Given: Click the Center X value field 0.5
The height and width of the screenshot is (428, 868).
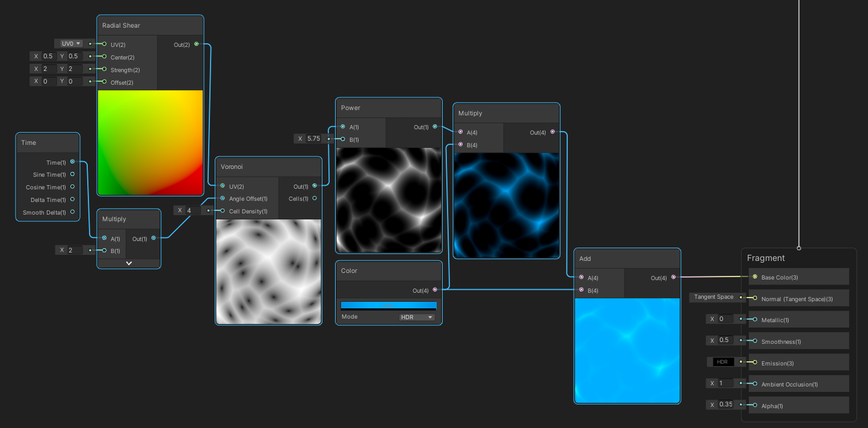Looking at the screenshot, I should tap(48, 57).
